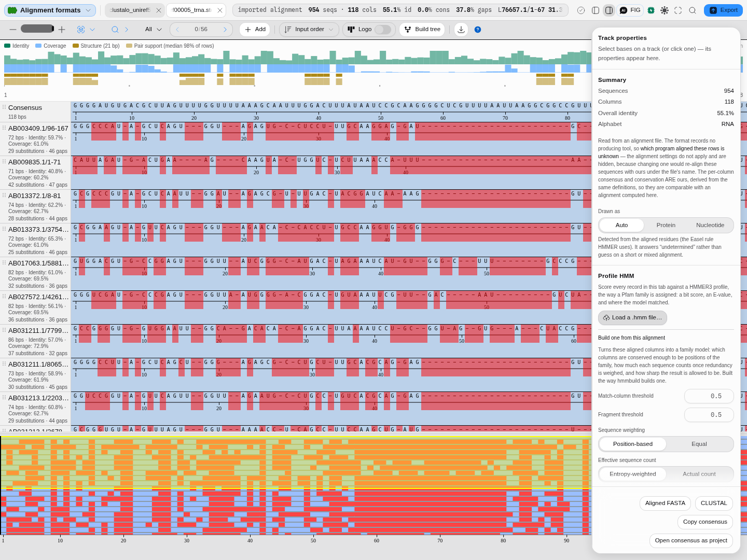
Task: Select Auto in Drawn as
Action: [621, 225]
